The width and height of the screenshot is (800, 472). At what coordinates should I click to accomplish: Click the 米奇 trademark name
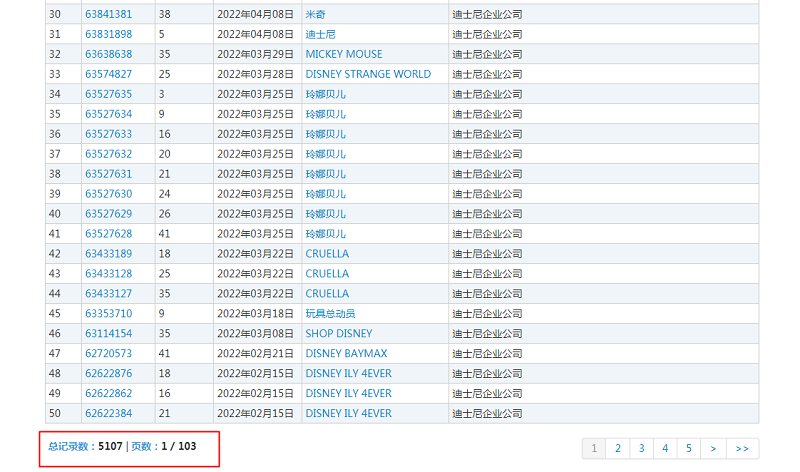tap(315, 14)
